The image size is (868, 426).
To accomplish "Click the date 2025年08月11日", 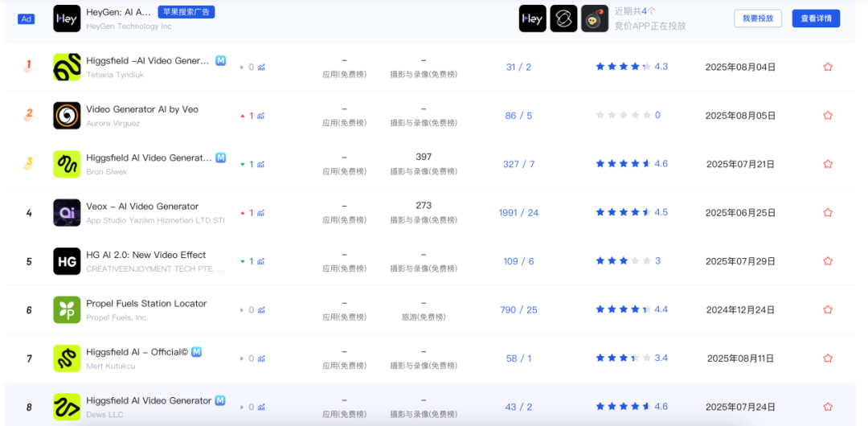I will click(x=740, y=358).
